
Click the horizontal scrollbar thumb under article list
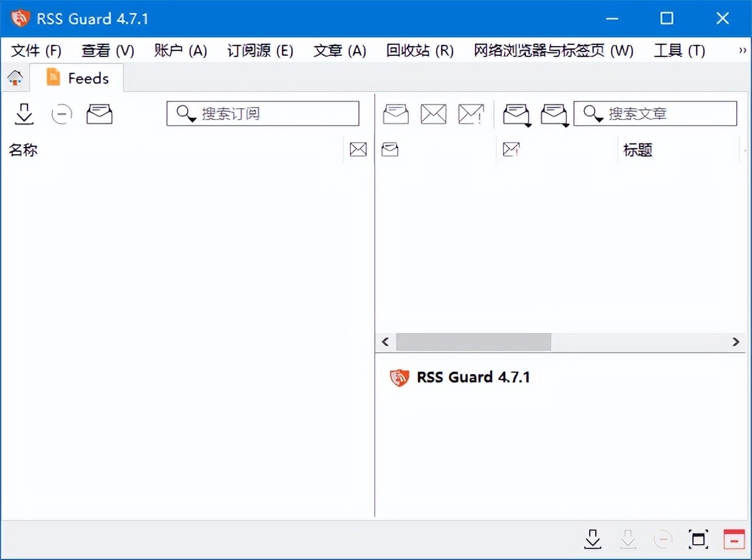click(473, 342)
